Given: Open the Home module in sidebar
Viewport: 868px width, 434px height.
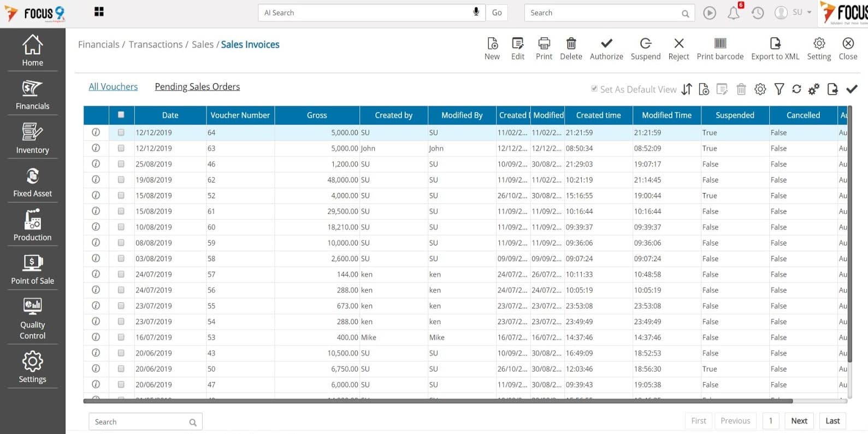Looking at the screenshot, I should (x=32, y=50).
